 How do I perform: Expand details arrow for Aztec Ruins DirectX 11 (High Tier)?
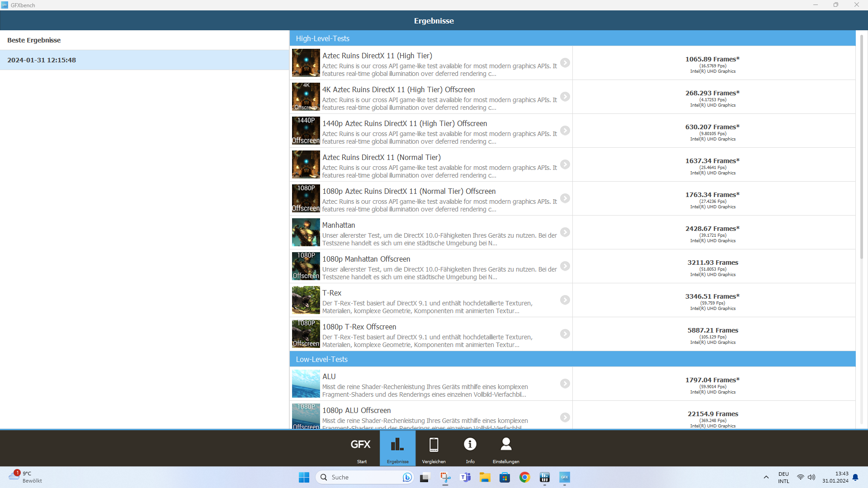click(565, 63)
